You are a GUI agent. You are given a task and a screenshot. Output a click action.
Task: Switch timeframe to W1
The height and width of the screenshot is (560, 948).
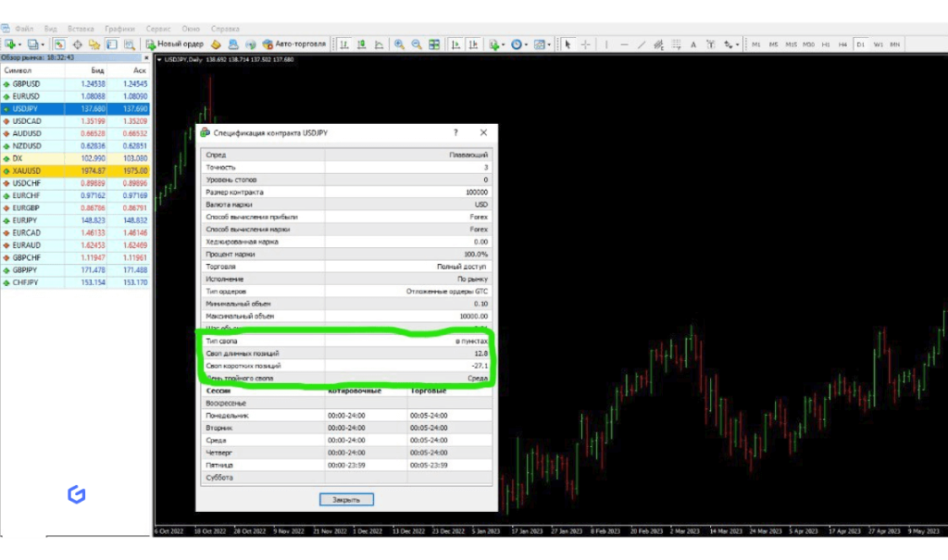coord(878,44)
